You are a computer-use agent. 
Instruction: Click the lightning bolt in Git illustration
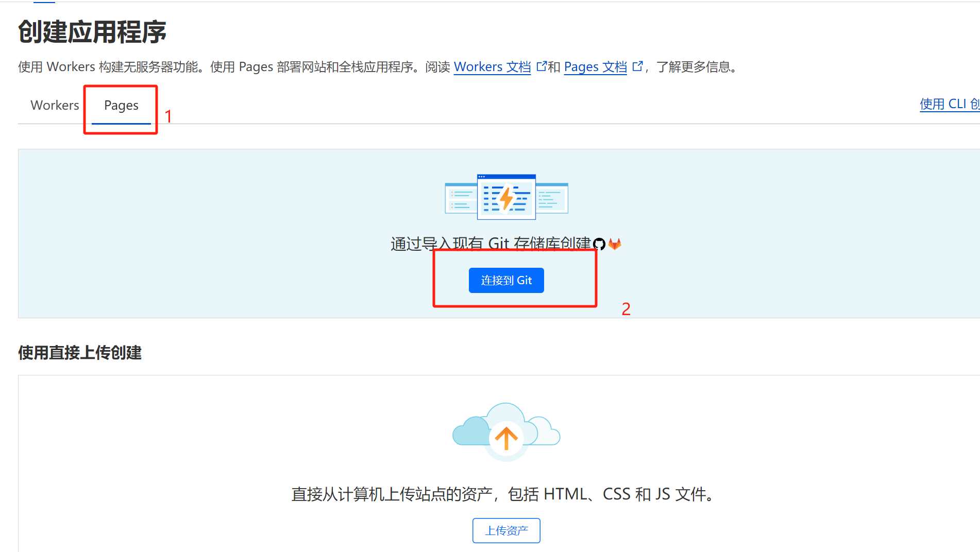pyautogui.click(x=506, y=198)
